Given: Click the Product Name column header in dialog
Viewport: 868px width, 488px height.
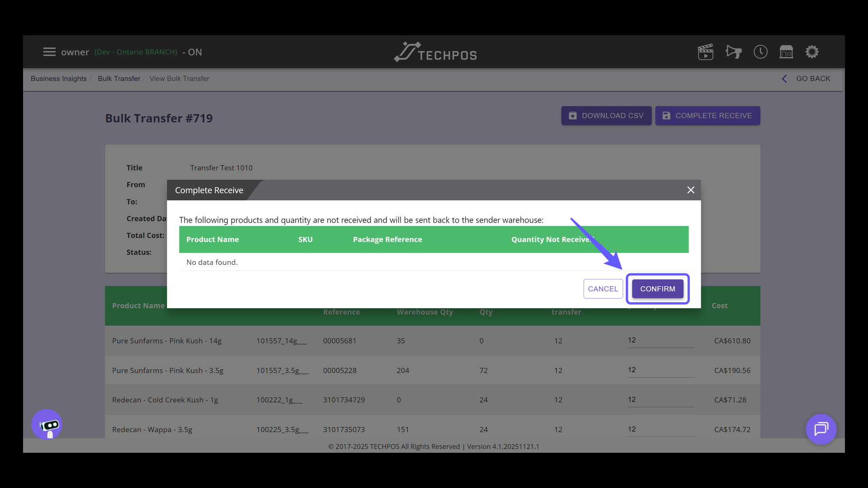Looking at the screenshot, I should tap(212, 239).
